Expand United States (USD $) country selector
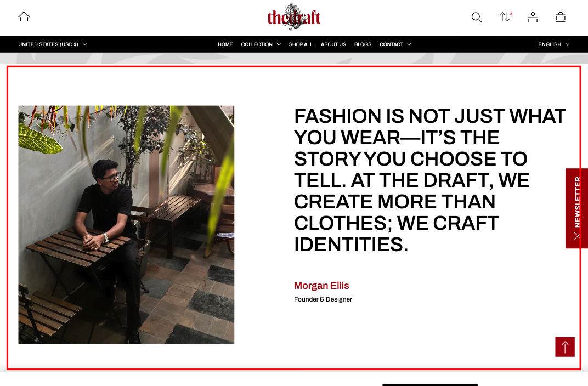588x386 pixels. click(53, 44)
